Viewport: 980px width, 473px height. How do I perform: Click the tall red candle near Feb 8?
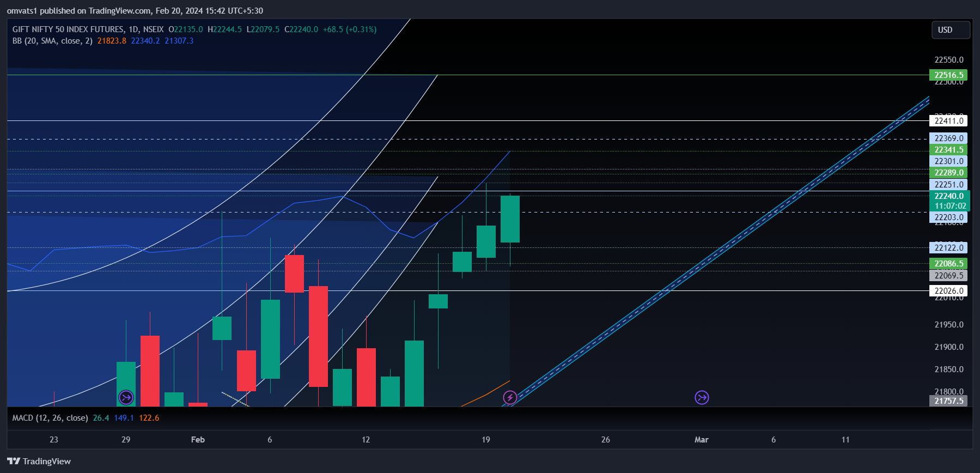pos(318,336)
